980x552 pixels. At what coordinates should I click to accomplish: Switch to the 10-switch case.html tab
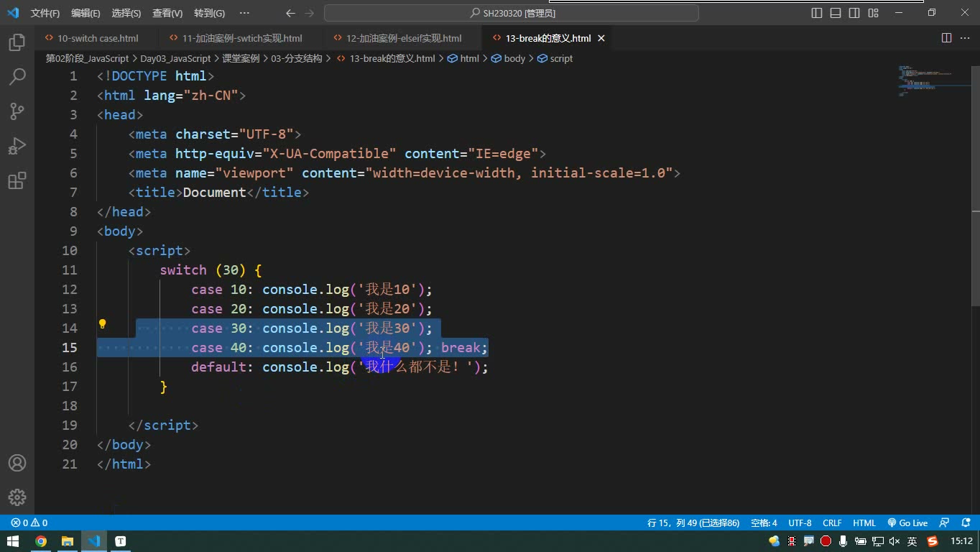coord(98,38)
